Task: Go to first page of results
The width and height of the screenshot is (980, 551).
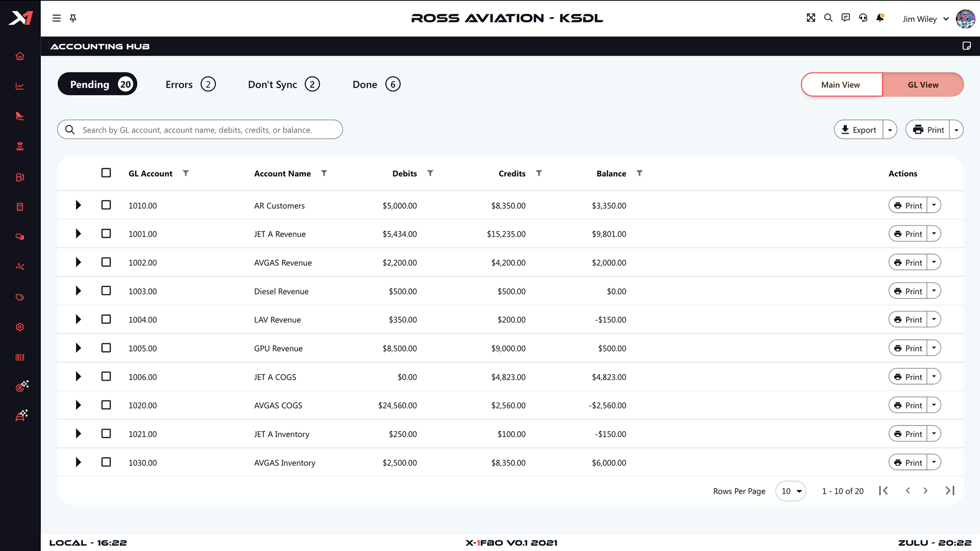Action: tap(884, 491)
